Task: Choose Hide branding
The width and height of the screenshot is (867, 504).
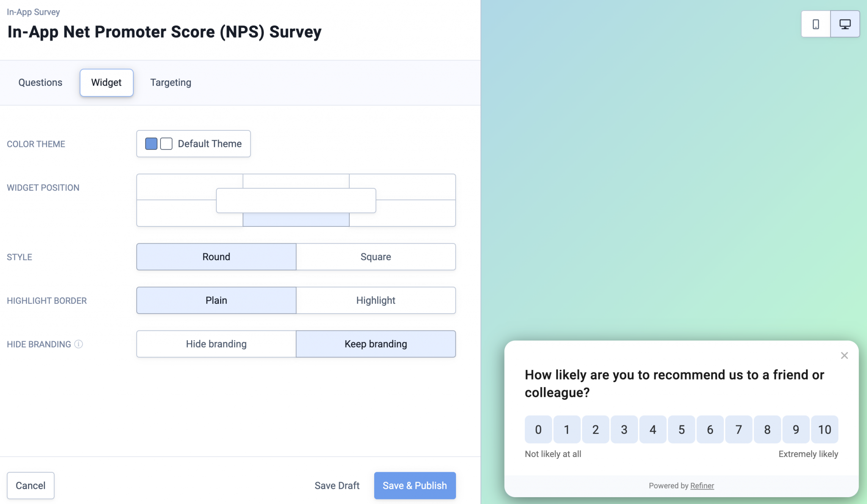Action: click(216, 344)
